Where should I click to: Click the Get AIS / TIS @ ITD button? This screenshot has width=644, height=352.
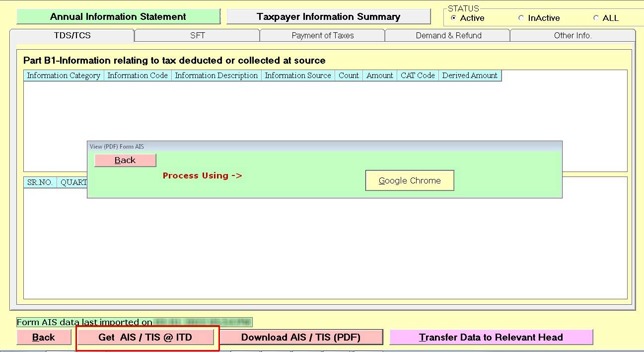coord(145,337)
